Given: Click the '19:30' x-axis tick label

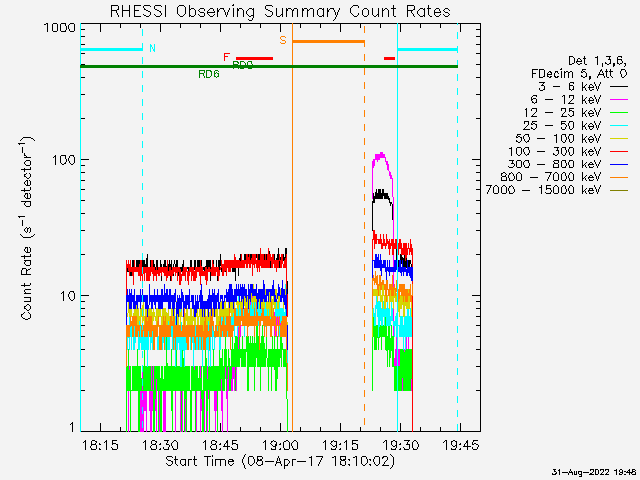Looking at the screenshot, I should [401, 445].
